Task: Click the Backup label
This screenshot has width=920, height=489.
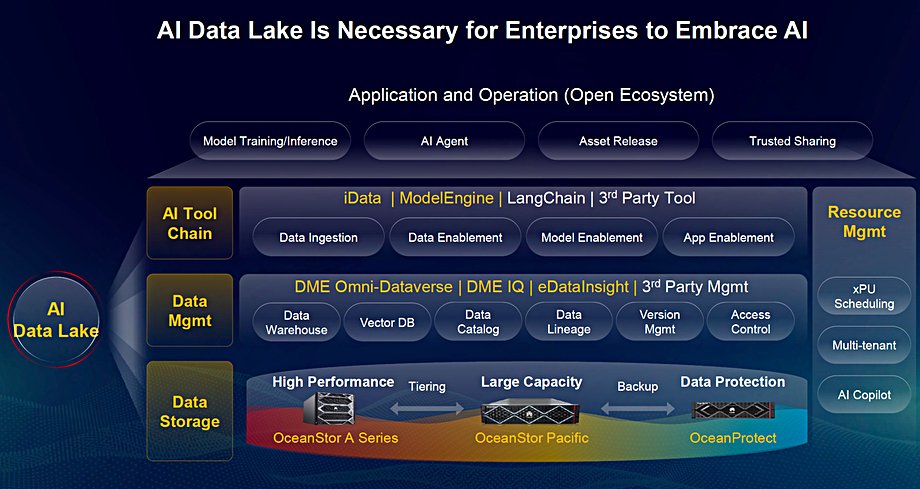Action: pyautogui.click(x=638, y=386)
